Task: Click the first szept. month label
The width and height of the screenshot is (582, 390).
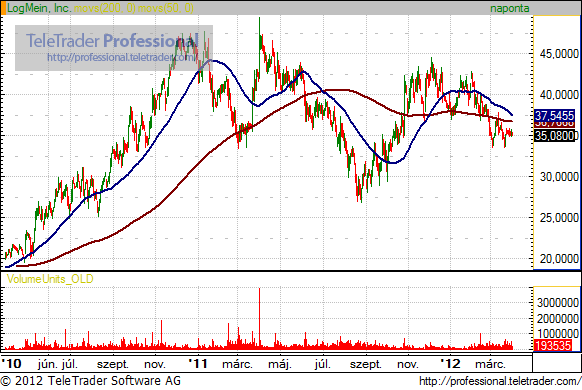Action: point(112,364)
